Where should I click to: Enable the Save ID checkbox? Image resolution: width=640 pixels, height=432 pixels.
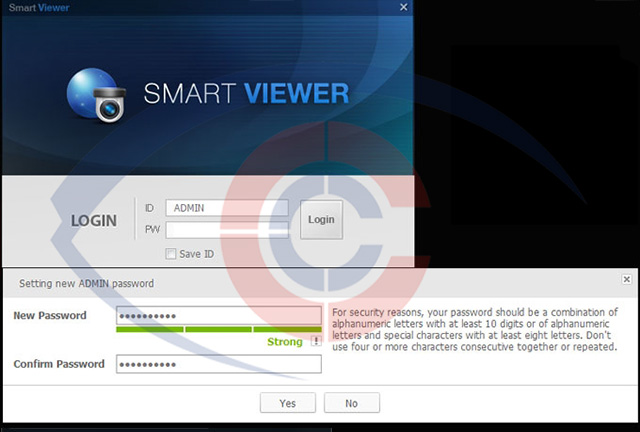coord(171,254)
